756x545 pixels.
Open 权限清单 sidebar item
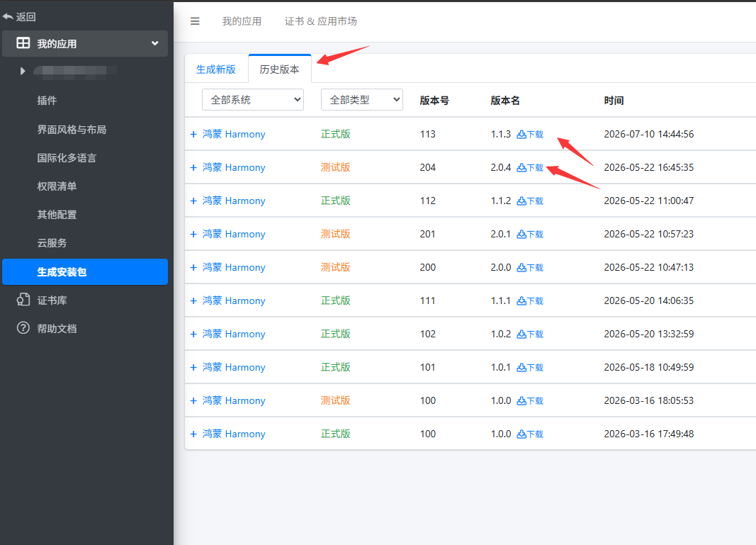(x=57, y=186)
